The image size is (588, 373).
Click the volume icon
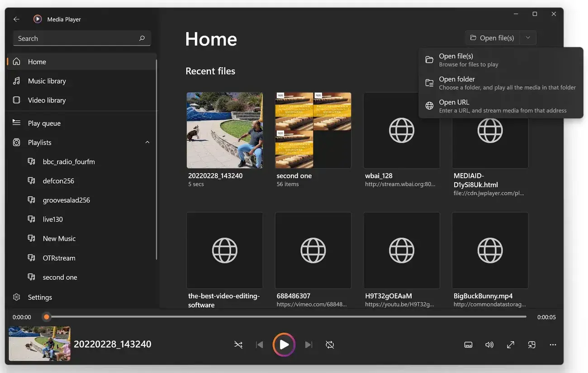(489, 345)
